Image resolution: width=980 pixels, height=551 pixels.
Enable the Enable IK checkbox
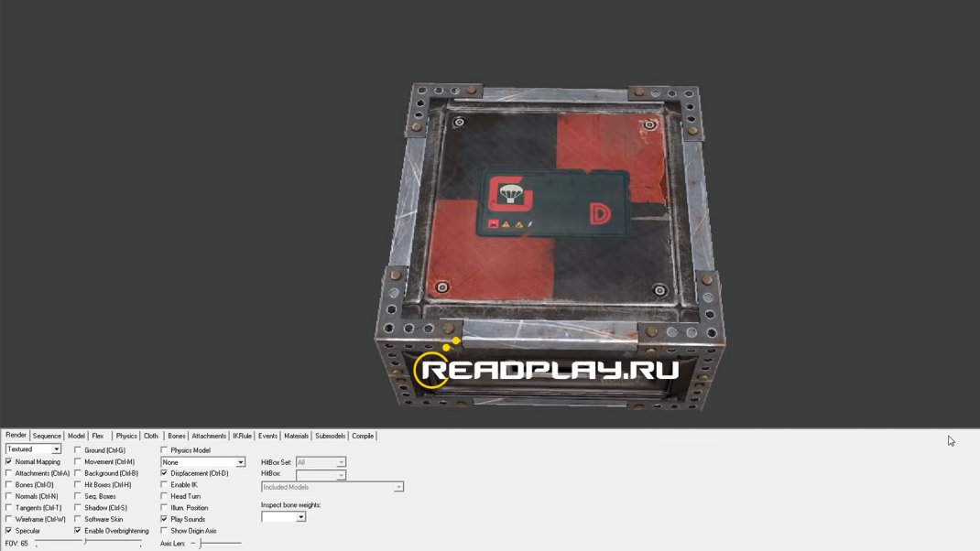pos(164,485)
